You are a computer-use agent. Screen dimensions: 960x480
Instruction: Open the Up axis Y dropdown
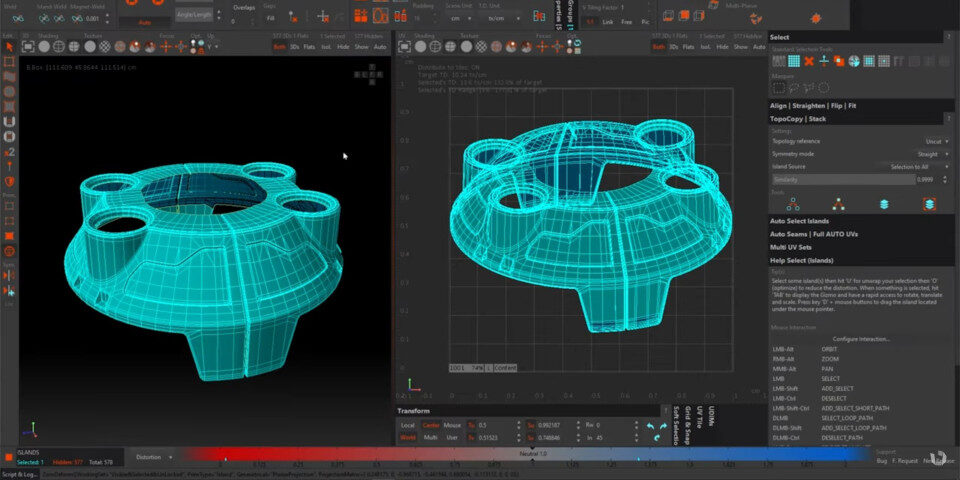pos(213,47)
